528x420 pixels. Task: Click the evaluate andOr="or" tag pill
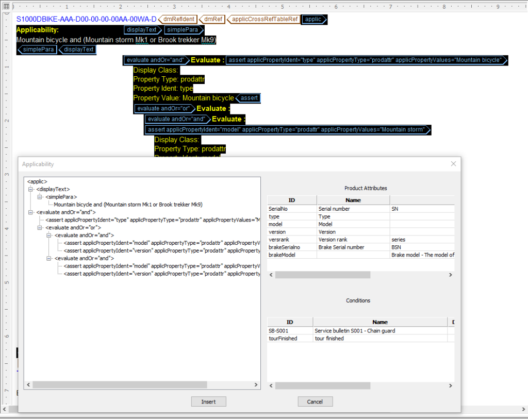164,108
